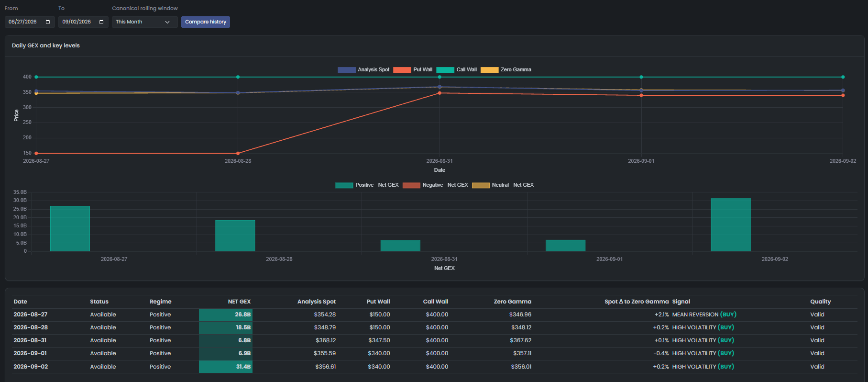Click the MEAN REVERSION (BUY) signal
This screenshot has height=382, width=868.
704,315
